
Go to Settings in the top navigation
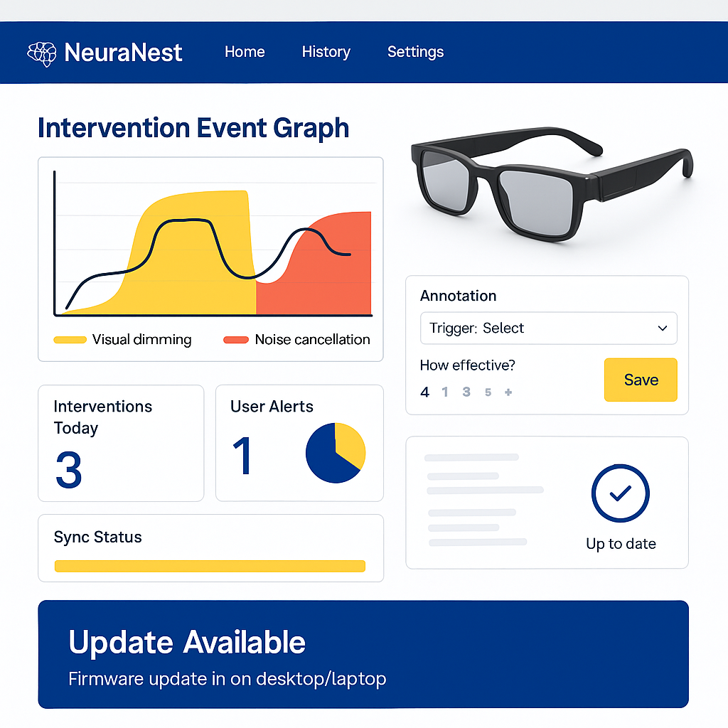pyautogui.click(x=415, y=52)
